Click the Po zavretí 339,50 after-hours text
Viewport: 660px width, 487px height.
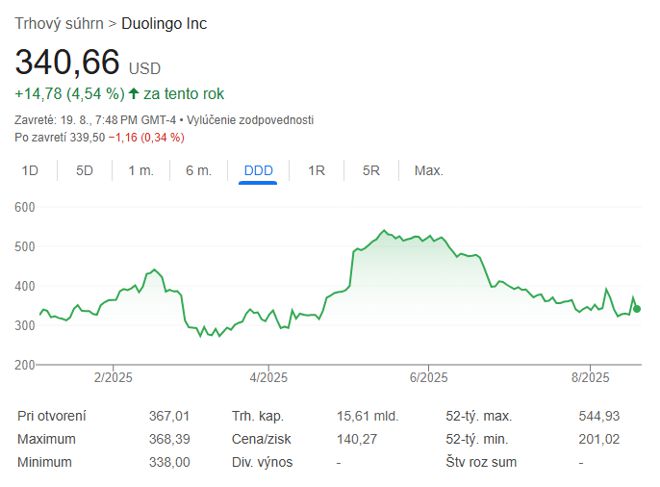(x=60, y=137)
